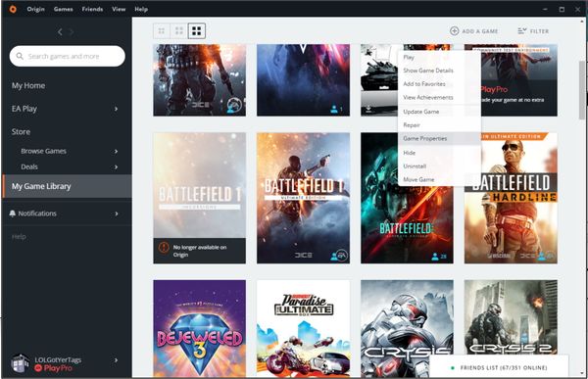Click the Search games and more field
588x379 pixels.
pyautogui.click(x=67, y=56)
